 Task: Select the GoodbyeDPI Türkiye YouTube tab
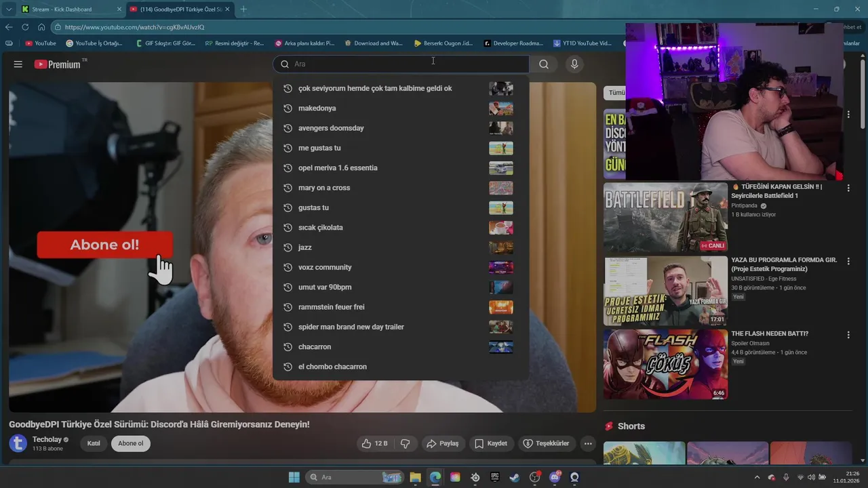click(180, 9)
